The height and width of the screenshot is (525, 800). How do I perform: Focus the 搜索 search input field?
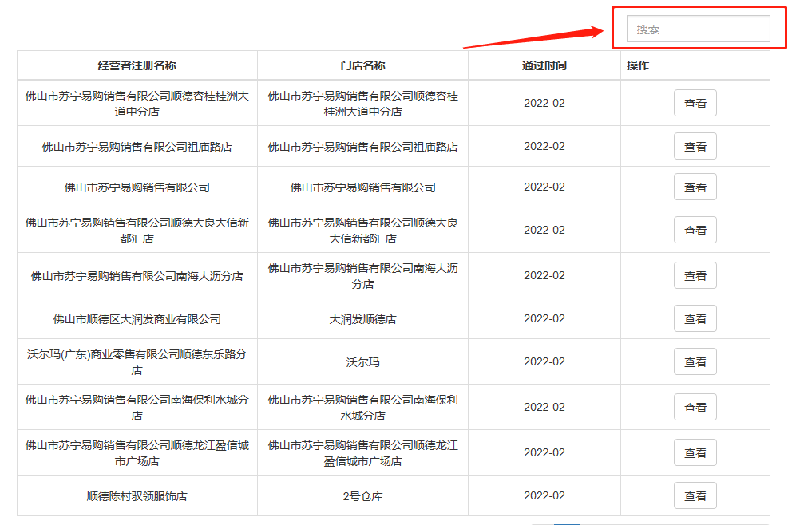pyautogui.click(x=698, y=29)
